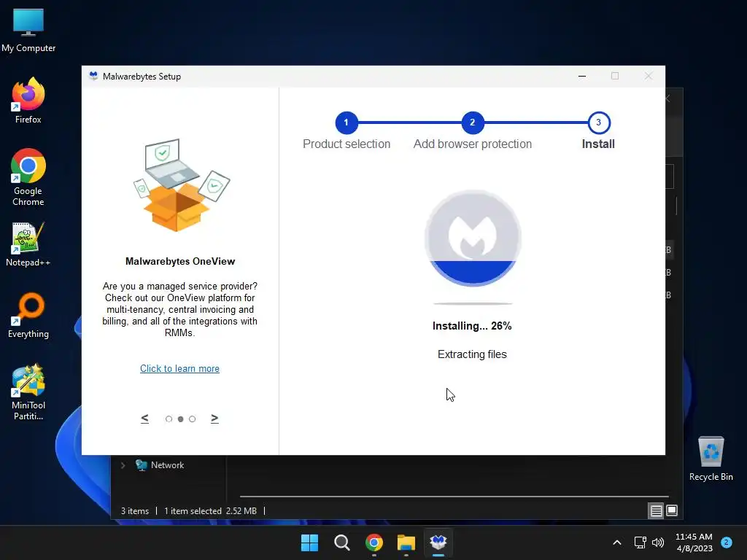Open Google Chrome desktop shortcut
The image size is (747, 560).
(28, 177)
